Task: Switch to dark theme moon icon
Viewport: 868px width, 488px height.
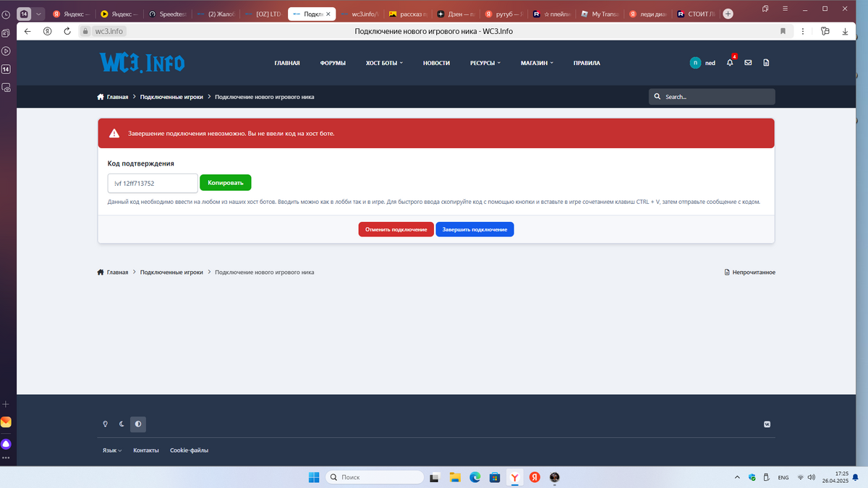Action: tap(122, 424)
